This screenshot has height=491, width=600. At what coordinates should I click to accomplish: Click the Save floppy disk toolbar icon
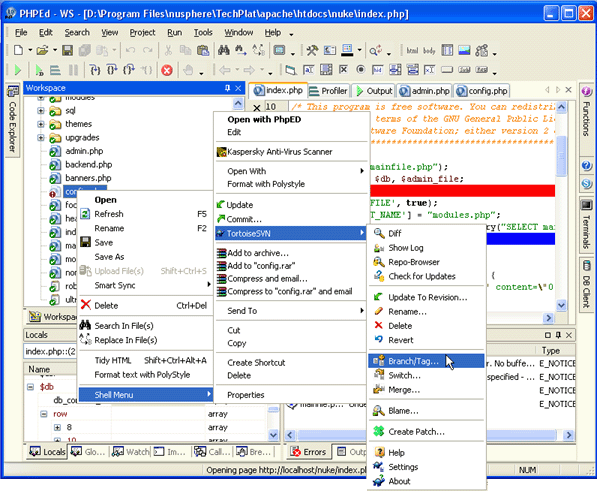67,50
